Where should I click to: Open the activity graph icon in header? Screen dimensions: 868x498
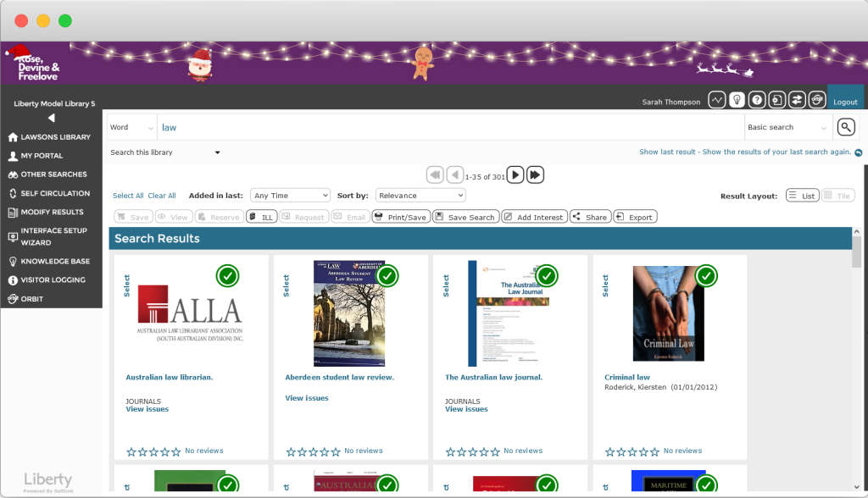717,100
